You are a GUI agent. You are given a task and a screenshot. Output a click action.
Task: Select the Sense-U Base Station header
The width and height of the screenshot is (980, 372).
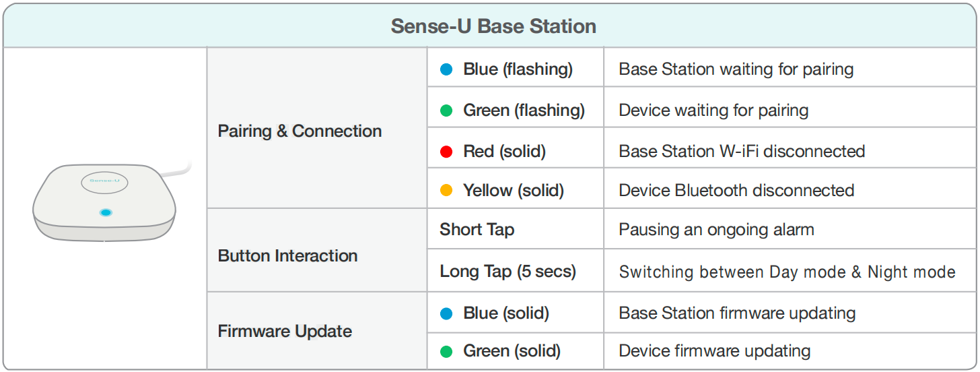coord(493,27)
